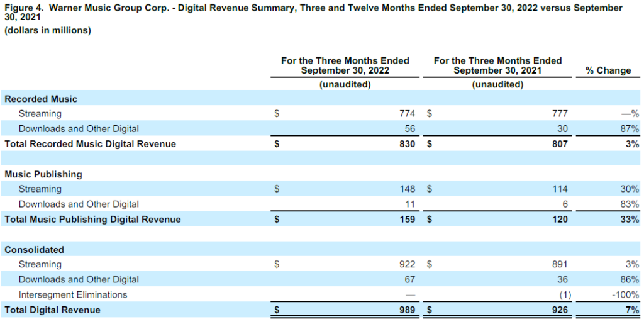Click Consolidated Downloads value 36
The width and height of the screenshot is (644, 324).
pyautogui.click(x=562, y=280)
